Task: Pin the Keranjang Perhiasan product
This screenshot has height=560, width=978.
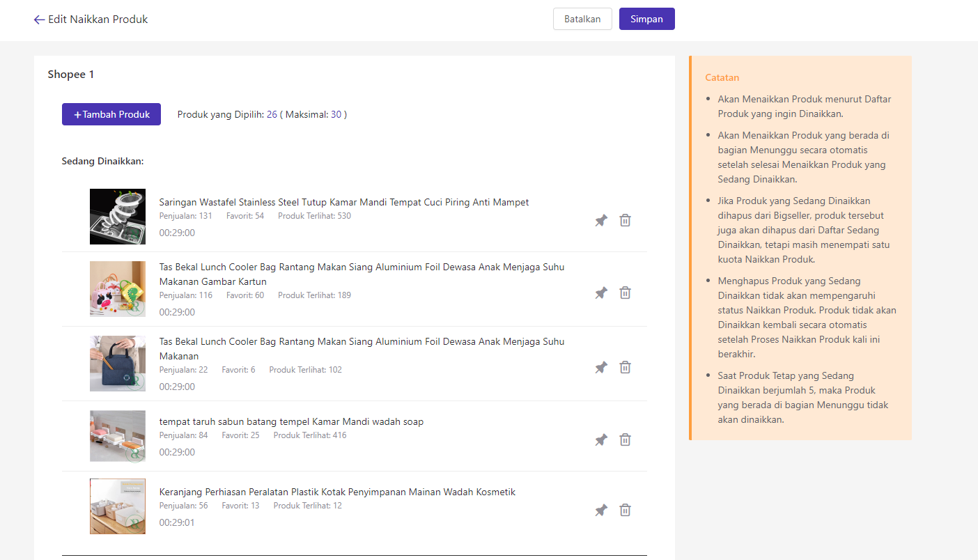Action: click(x=601, y=511)
